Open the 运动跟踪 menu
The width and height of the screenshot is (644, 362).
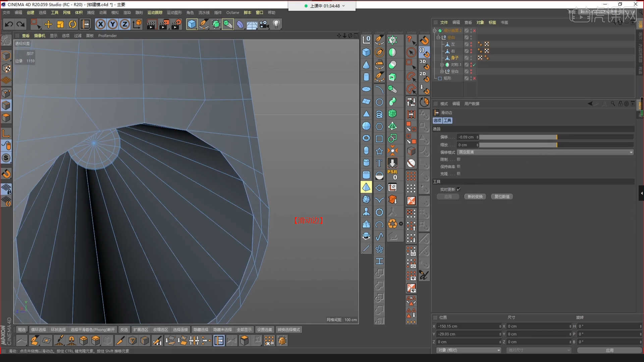click(155, 13)
